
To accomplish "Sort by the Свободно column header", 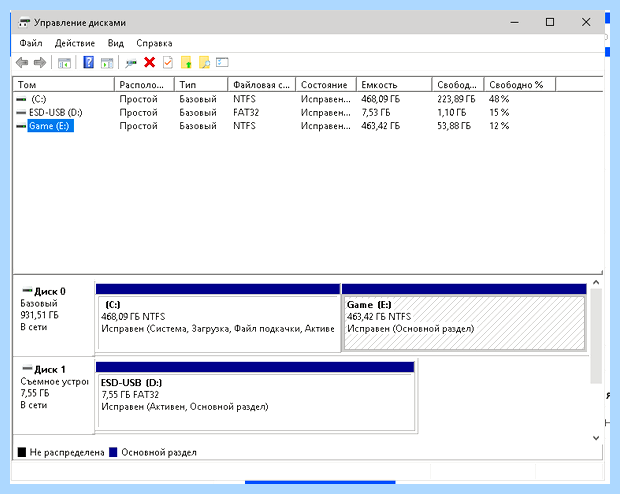I will [458, 85].
